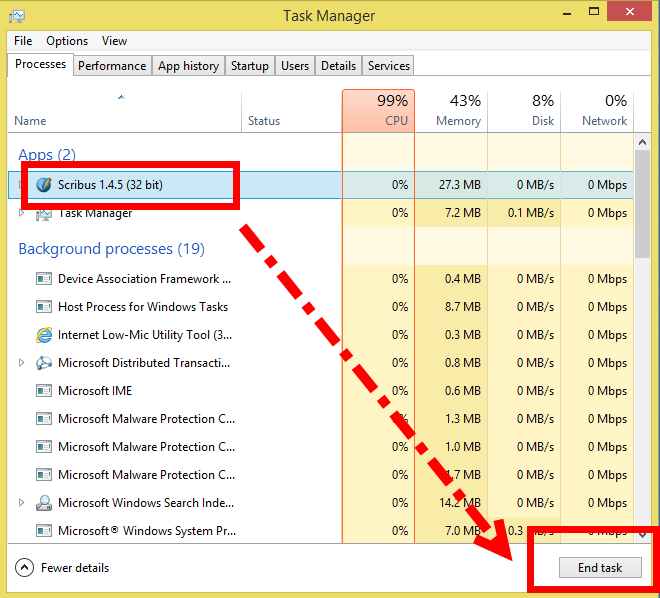Screen dimensions: 660x598
Task: Click Device Association memory value 0.4 MB
Action: tap(463, 279)
